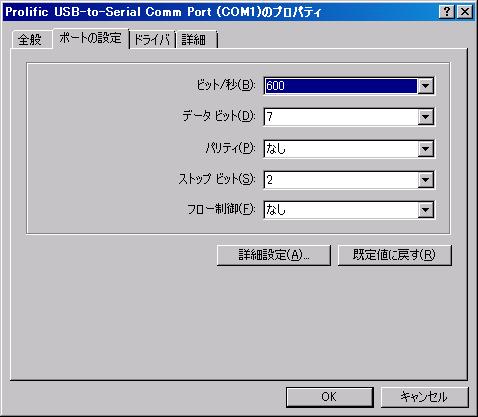Select the ポートの設定 tab

click(90, 38)
